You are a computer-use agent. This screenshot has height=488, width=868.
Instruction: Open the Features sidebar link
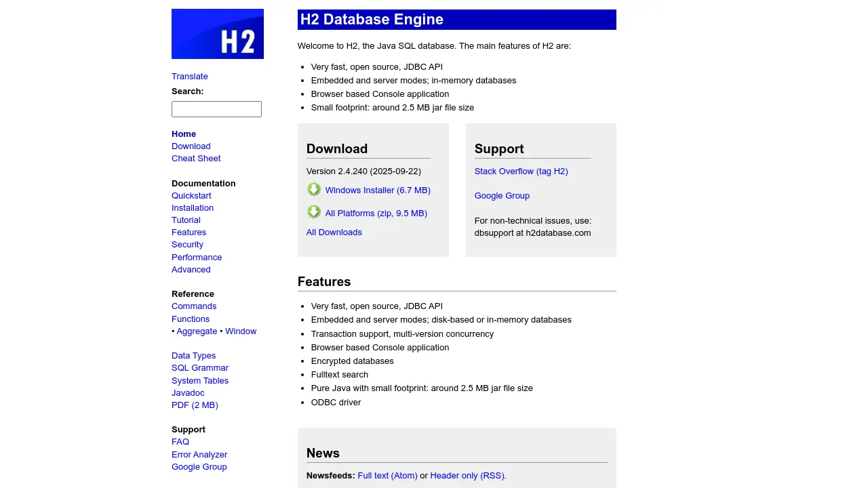pos(189,232)
